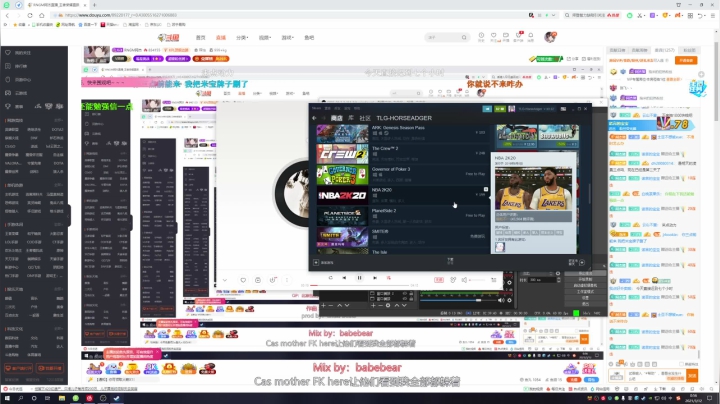720x404 pixels.
Task: Click the browser address bar
Action: click(289, 15)
